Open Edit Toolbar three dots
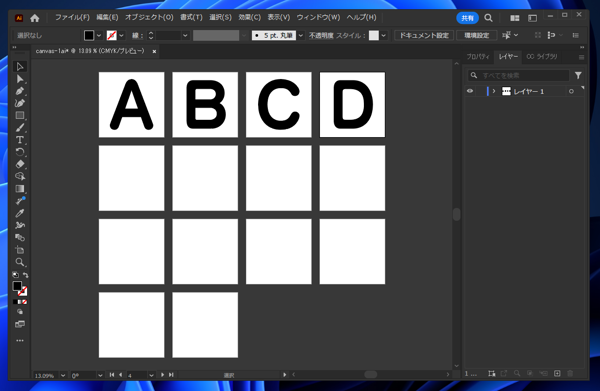This screenshot has height=391, width=600. point(20,340)
